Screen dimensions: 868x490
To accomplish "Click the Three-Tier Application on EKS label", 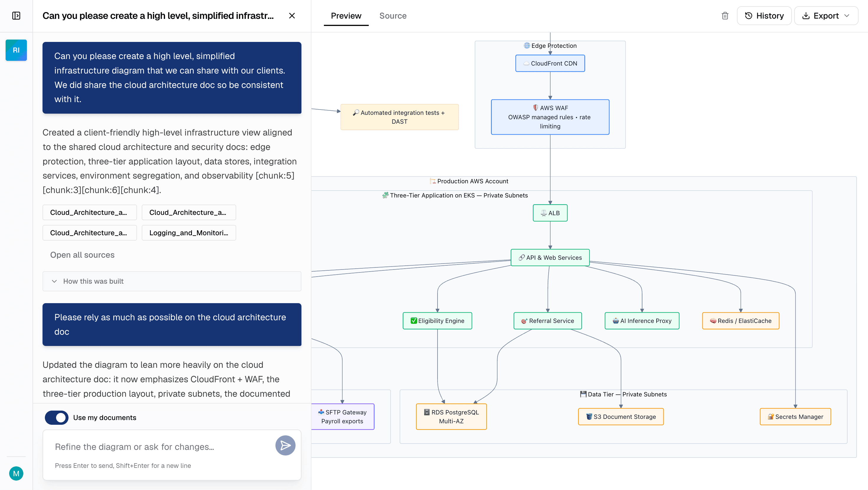I will coord(455,195).
